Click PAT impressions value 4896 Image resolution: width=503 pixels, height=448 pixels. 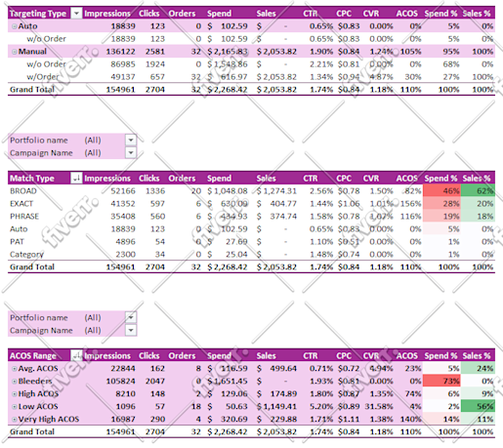coord(125,242)
